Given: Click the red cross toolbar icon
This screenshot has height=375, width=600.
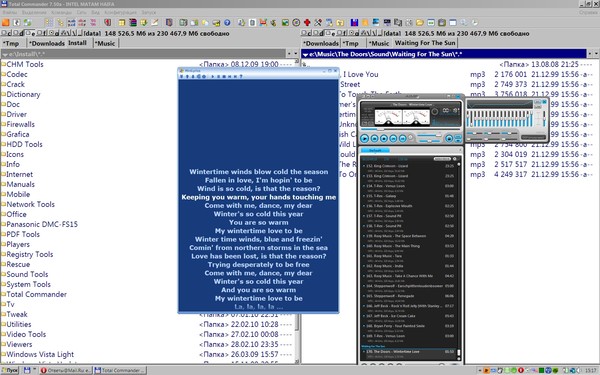Looking at the screenshot, I should tap(307, 23).
